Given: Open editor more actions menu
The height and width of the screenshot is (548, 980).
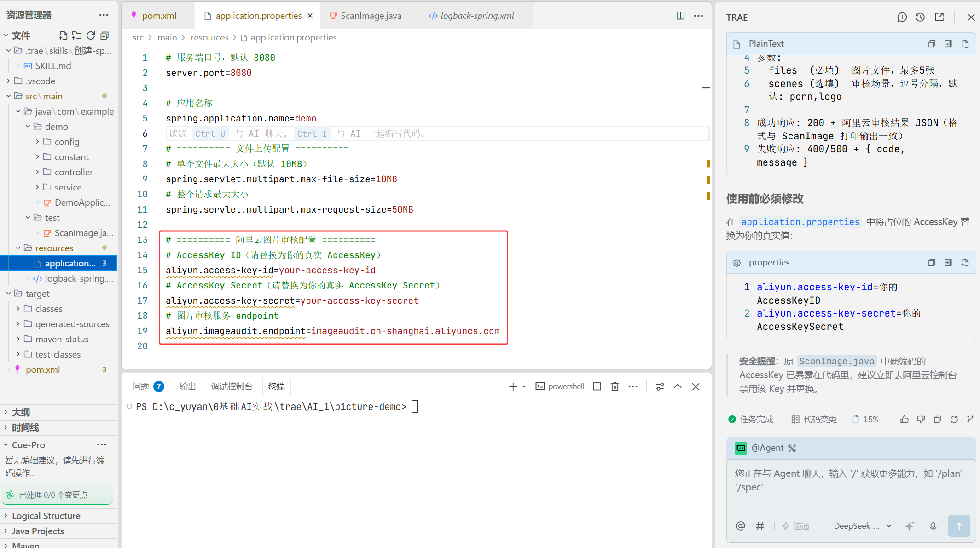Looking at the screenshot, I should click(698, 16).
